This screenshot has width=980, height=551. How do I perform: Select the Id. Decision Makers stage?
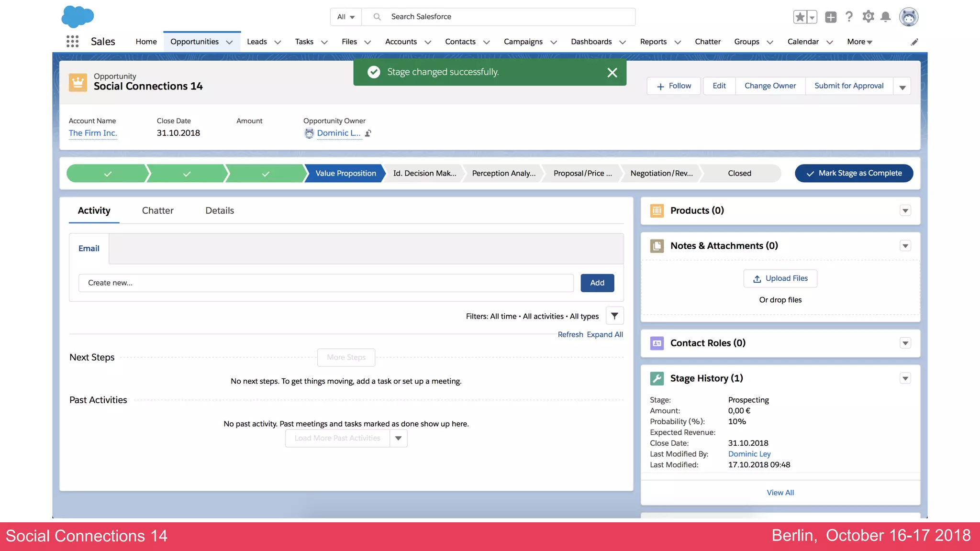click(x=424, y=173)
